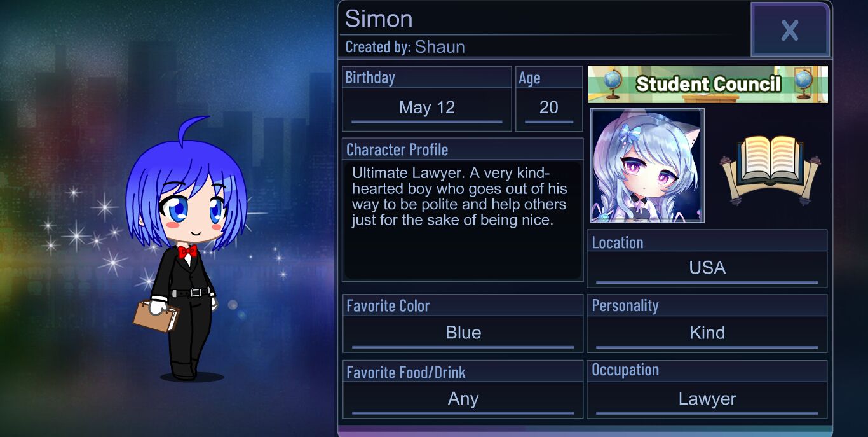
Task: Click the Student Council club banner
Action: click(708, 84)
